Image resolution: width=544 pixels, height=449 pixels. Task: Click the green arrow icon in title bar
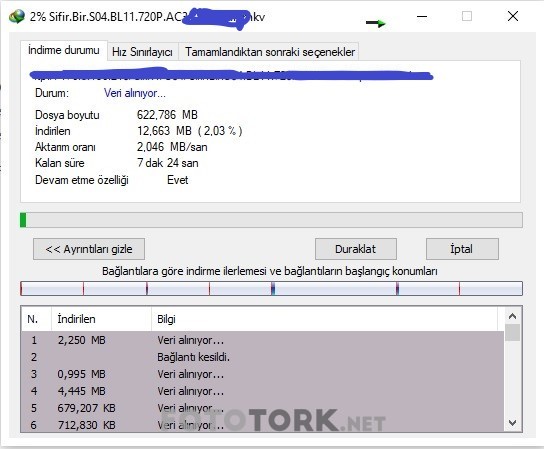[376, 23]
